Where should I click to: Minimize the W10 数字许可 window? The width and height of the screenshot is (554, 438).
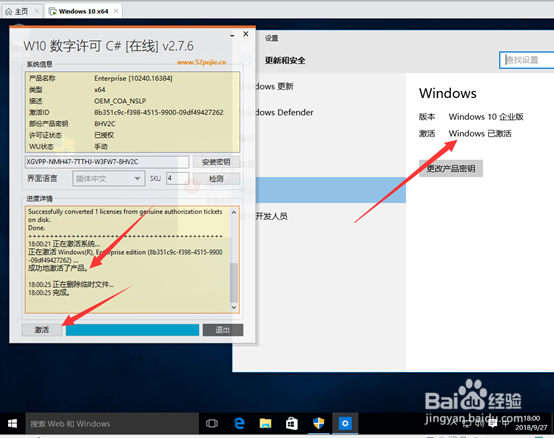tap(232, 35)
